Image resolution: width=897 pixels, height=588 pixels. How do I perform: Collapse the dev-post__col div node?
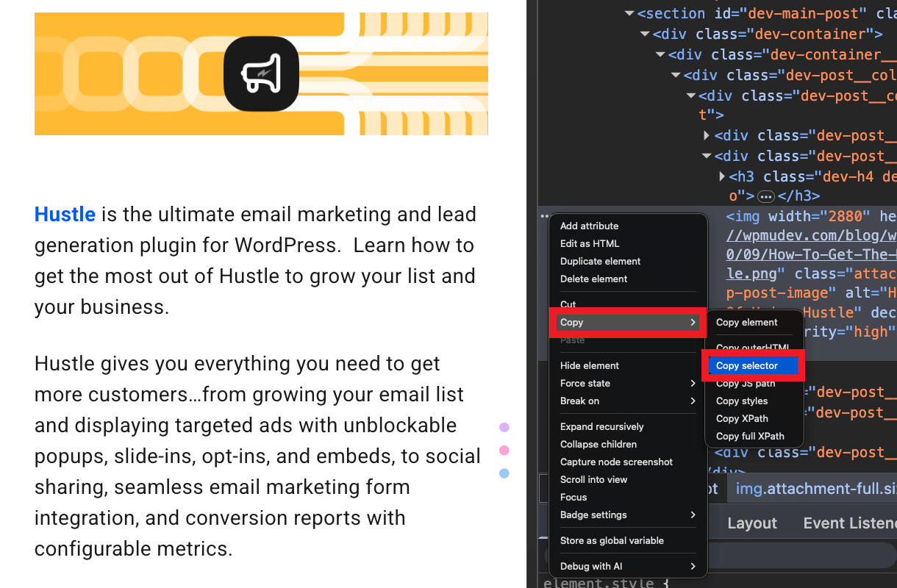point(676,75)
